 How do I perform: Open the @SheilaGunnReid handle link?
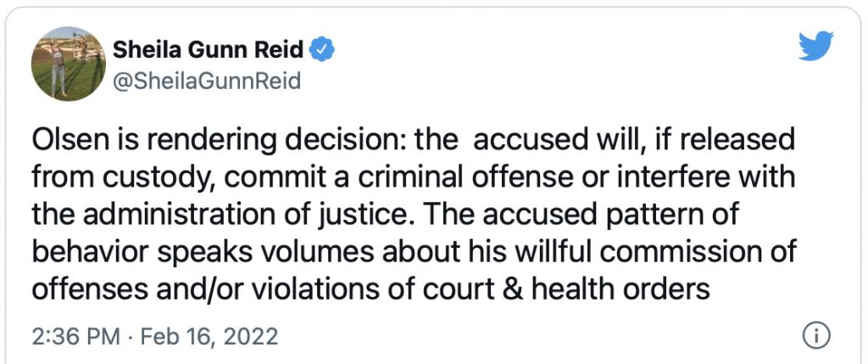[x=207, y=81]
